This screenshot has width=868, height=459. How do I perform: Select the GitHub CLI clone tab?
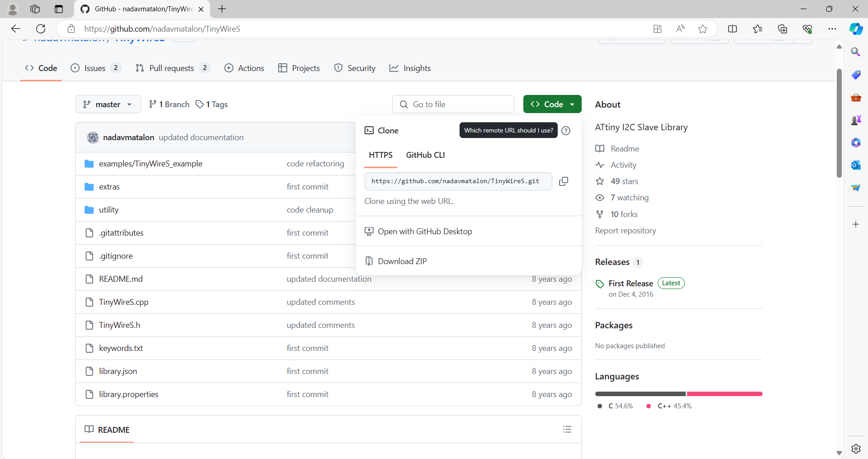(x=426, y=155)
